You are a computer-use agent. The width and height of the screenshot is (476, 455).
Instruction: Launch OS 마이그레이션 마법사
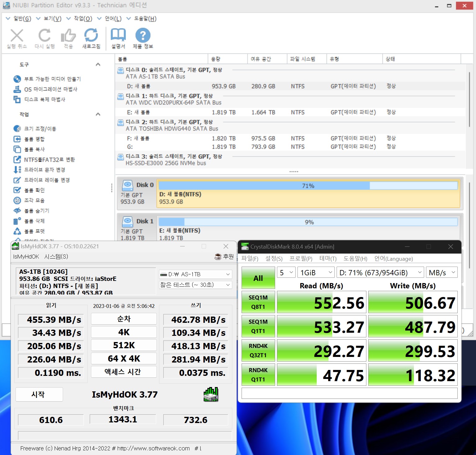(x=46, y=89)
